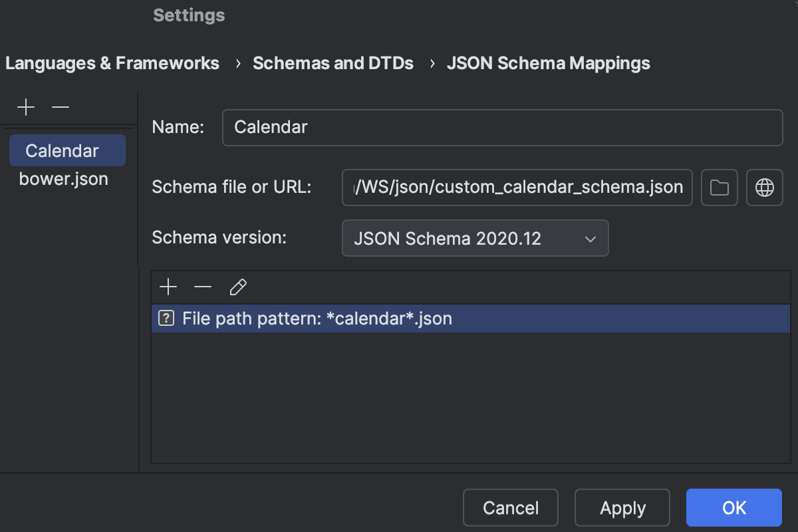Edit the file path pattern with pencil icon
The height and width of the screenshot is (532, 798).
pyautogui.click(x=237, y=287)
